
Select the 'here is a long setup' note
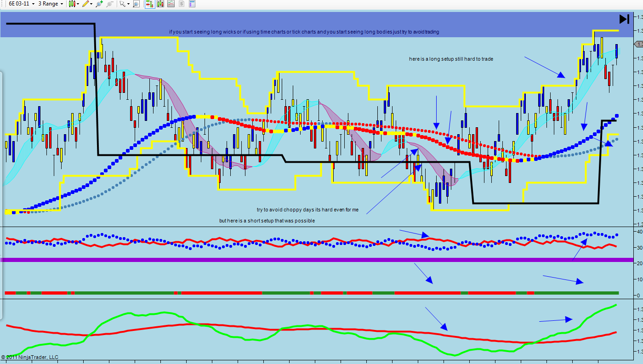tap(451, 59)
